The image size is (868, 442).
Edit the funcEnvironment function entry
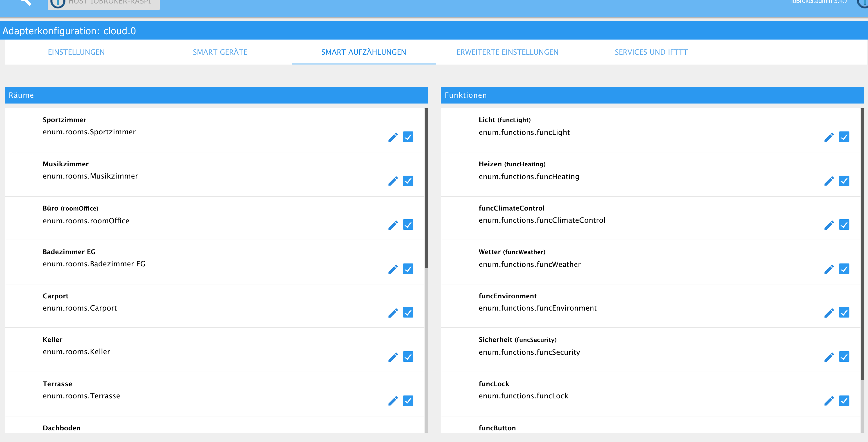[x=829, y=313]
